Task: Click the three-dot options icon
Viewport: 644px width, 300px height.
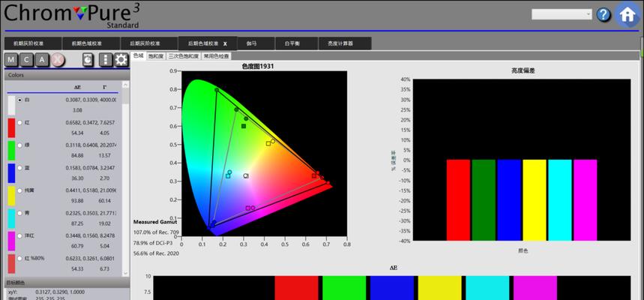Action: (106, 60)
